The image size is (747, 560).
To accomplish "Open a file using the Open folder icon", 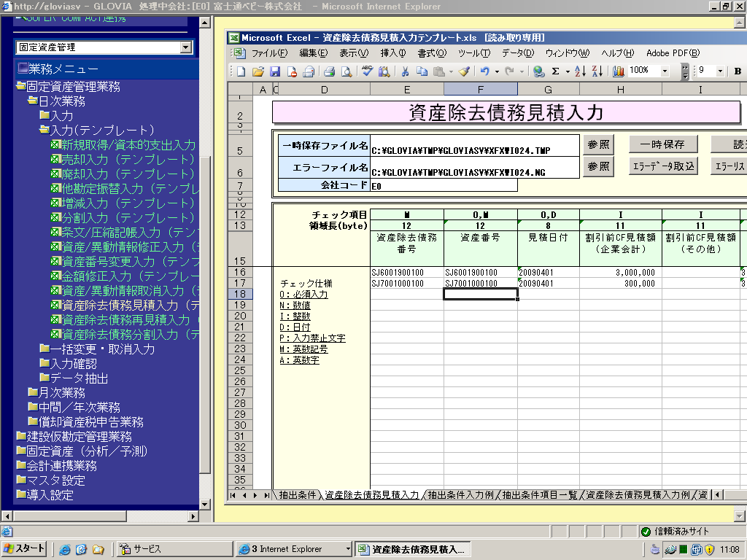I will point(258,71).
